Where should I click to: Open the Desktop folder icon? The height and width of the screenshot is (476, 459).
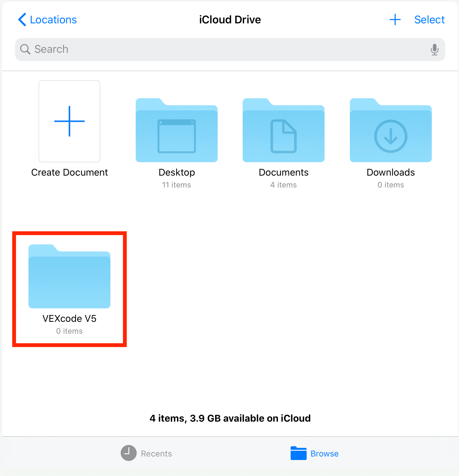click(177, 130)
